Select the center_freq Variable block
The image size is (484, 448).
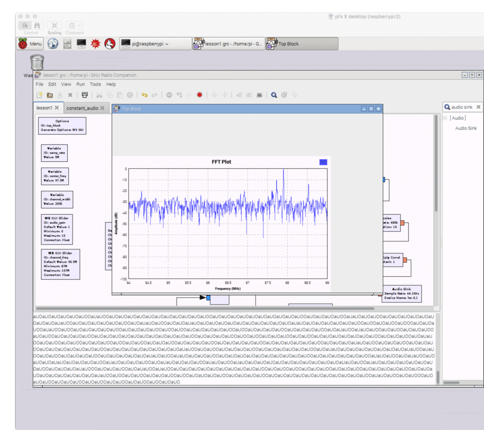[55, 176]
